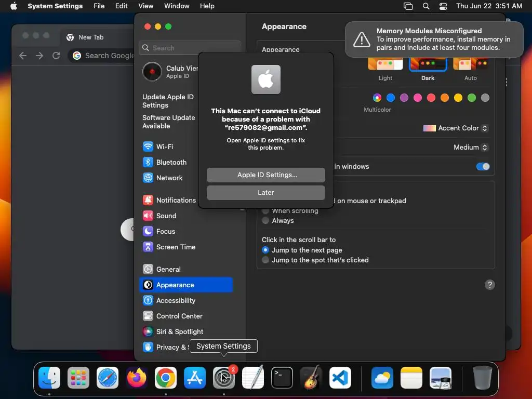Image resolution: width=532 pixels, height=399 pixels.
Task: Open the Medium sidebar icon size dropdown
Action: [471, 147]
